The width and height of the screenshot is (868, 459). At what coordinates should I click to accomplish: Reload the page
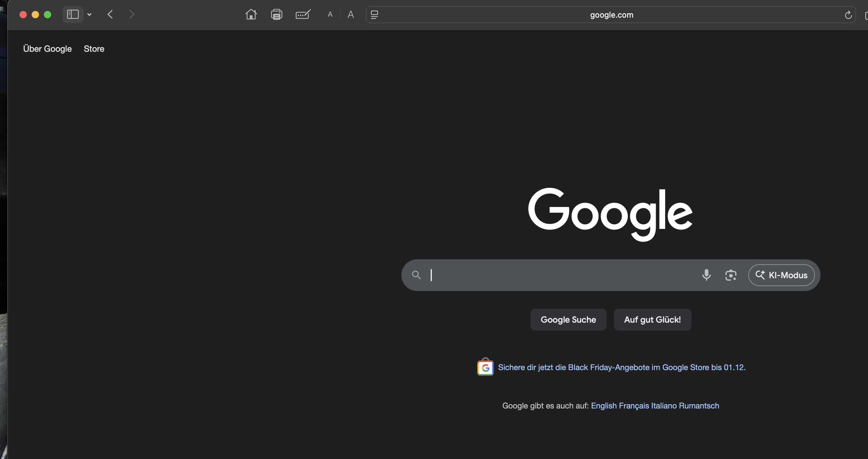(848, 15)
